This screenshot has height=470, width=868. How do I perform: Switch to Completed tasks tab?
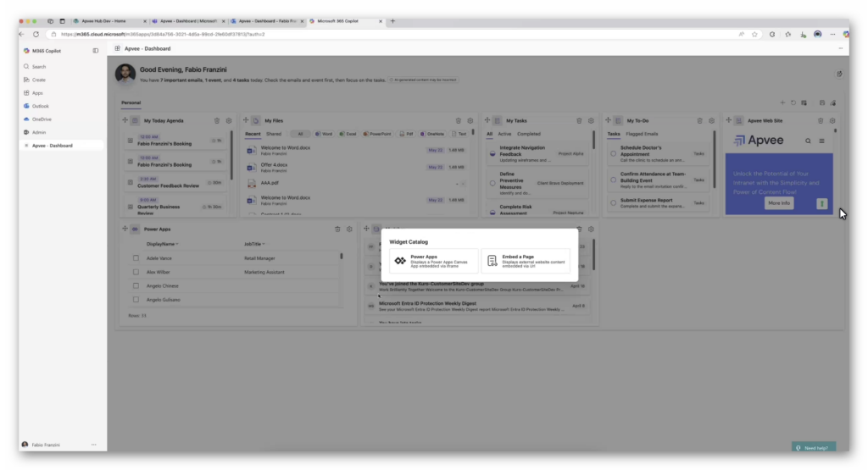[529, 134]
